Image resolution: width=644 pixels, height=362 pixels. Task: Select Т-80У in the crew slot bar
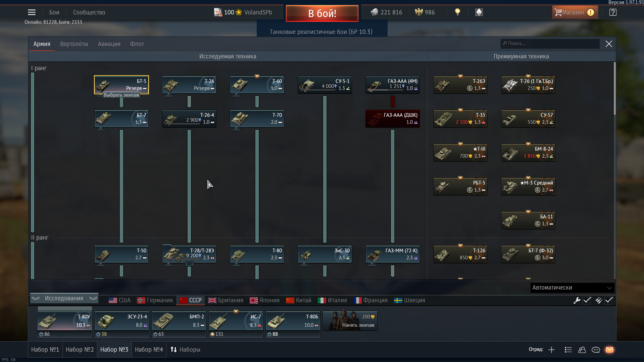click(65, 321)
